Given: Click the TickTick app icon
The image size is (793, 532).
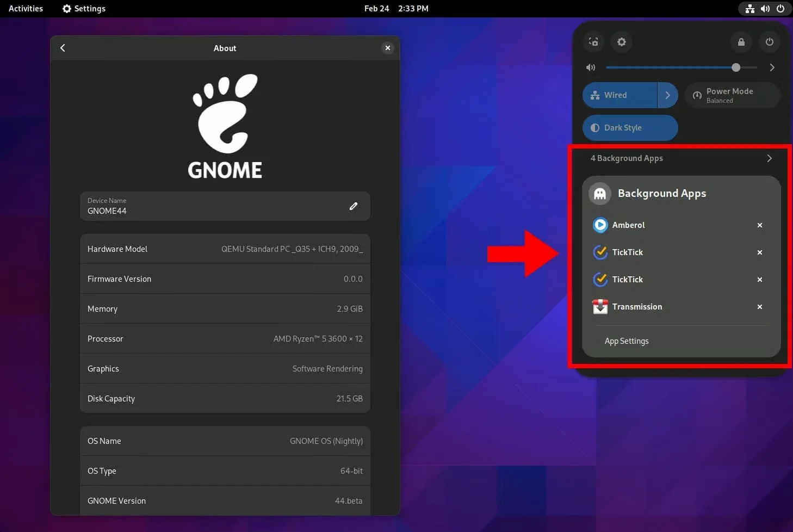Looking at the screenshot, I should [600, 252].
